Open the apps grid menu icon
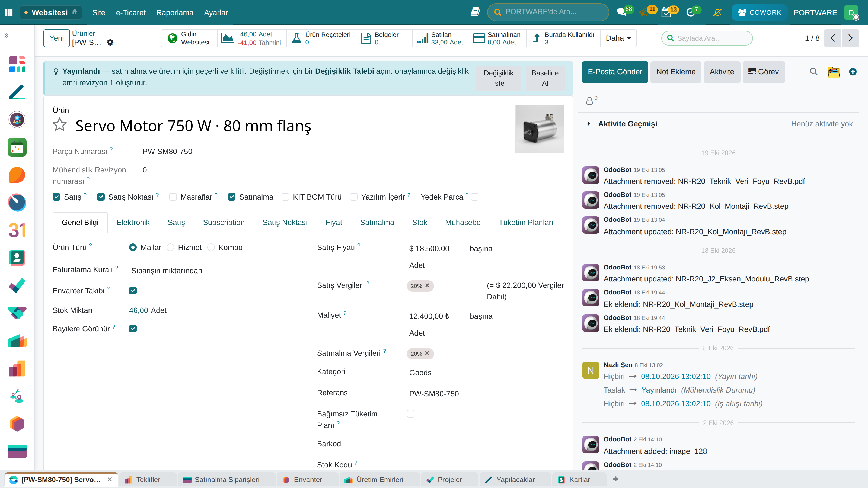The width and height of the screenshot is (868, 488). [x=9, y=12]
